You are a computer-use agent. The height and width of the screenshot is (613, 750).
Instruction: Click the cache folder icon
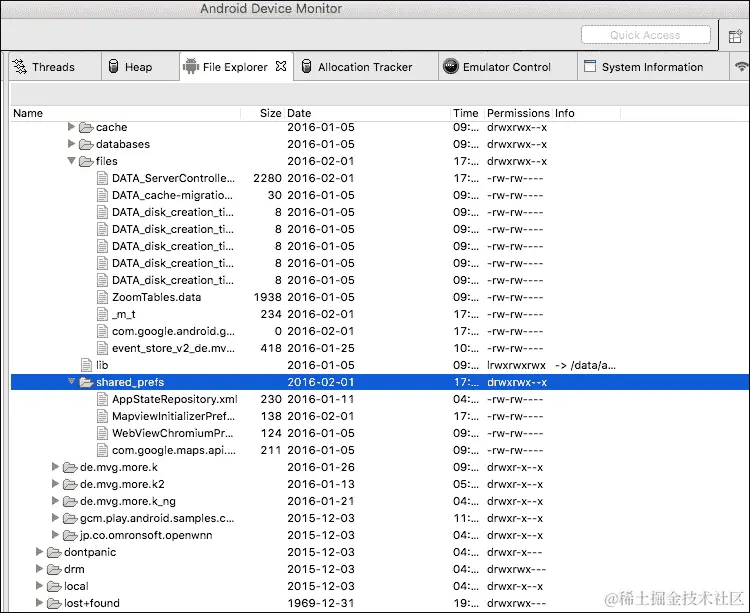tap(86, 127)
